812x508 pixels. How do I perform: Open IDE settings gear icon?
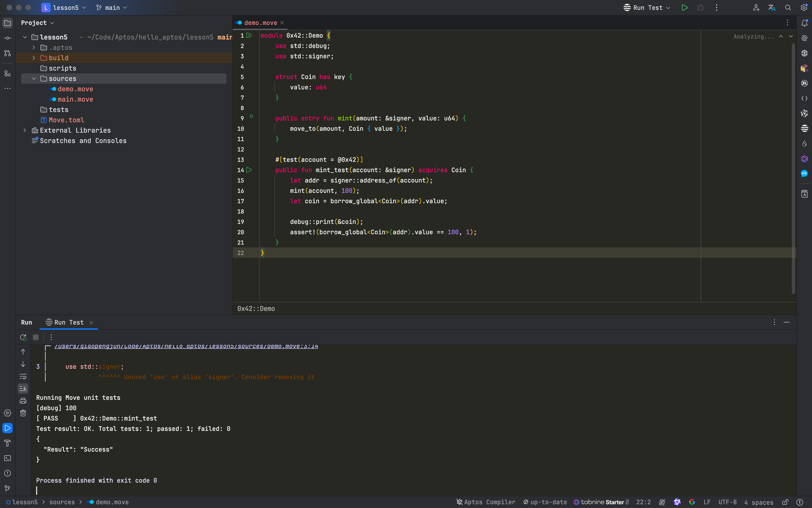[x=804, y=7]
